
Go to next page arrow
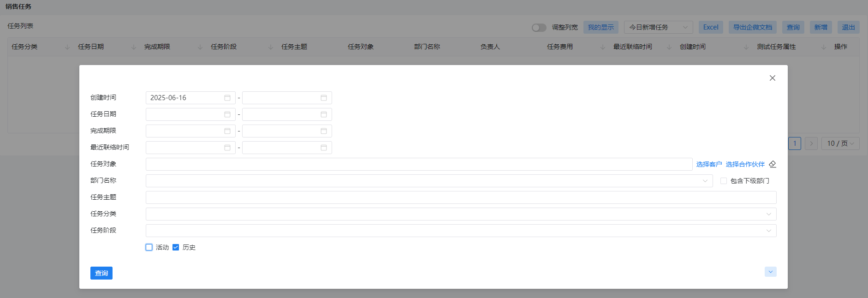click(811, 143)
